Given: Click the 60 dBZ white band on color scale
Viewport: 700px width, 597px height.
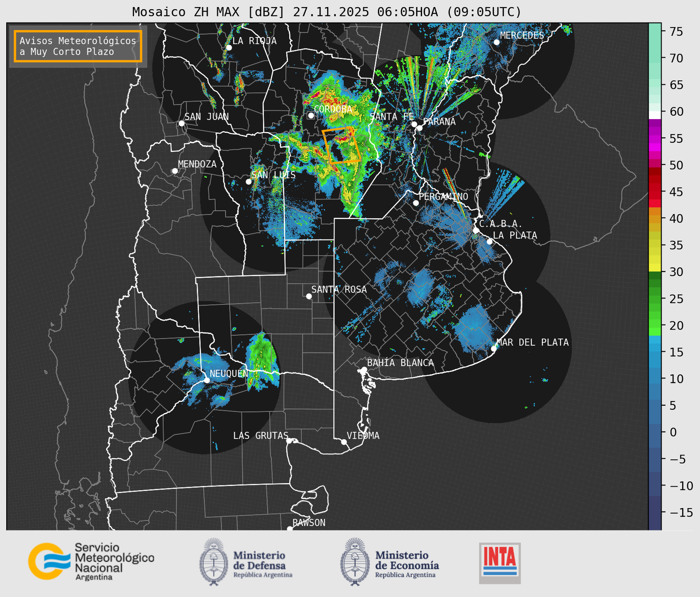Looking at the screenshot, I should [654, 115].
